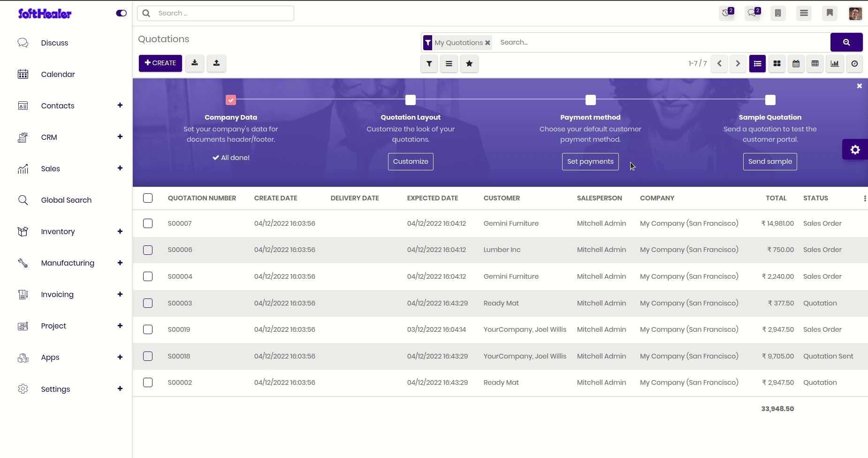This screenshot has height=458, width=868.
Task: Open Settings in the sidebar menu
Action: click(55, 389)
